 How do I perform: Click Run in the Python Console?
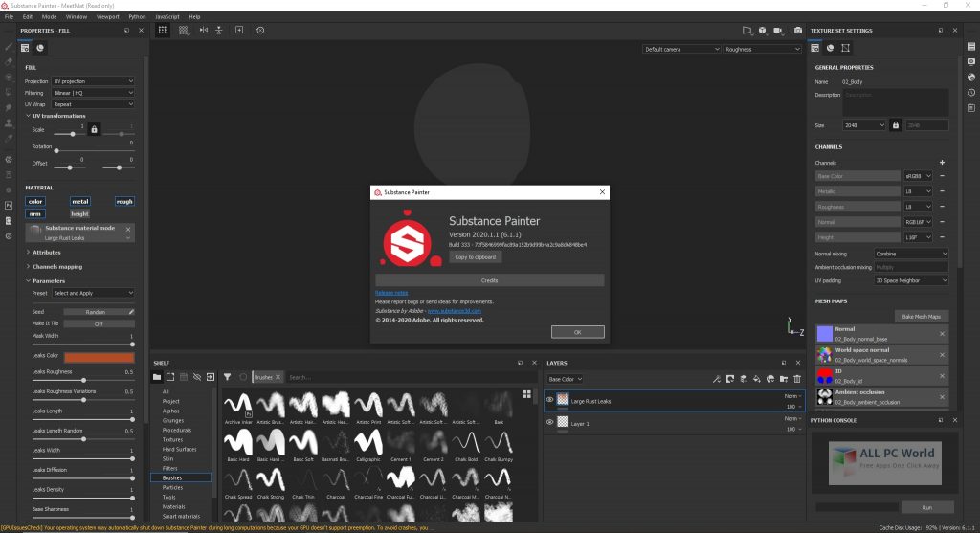tap(926, 507)
